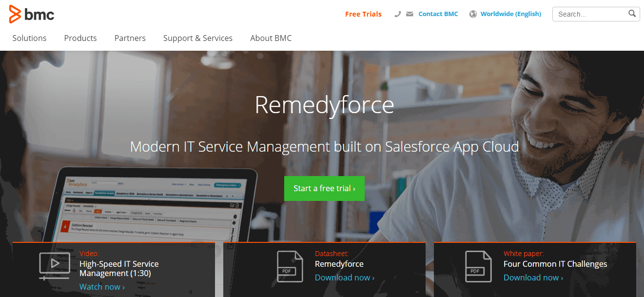Screen dimensions: 644x297
Task: Click the Four Common IT Challenges title
Action: (555, 264)
